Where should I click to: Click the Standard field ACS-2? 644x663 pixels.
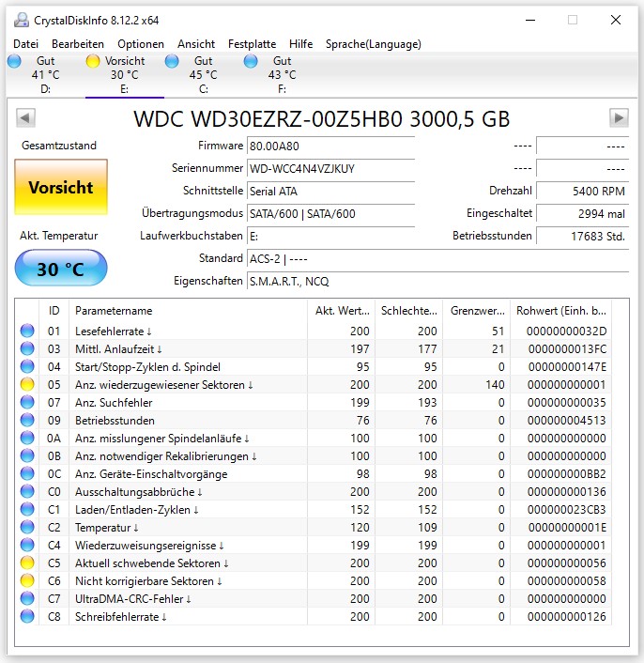point(437,259)
